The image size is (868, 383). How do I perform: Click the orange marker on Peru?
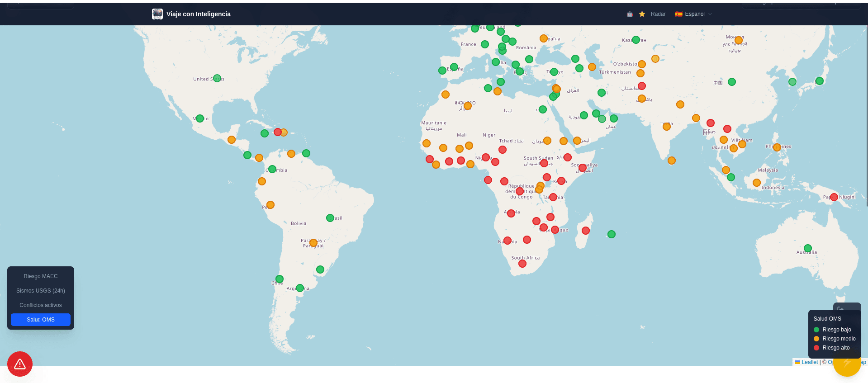pos(270,205)
